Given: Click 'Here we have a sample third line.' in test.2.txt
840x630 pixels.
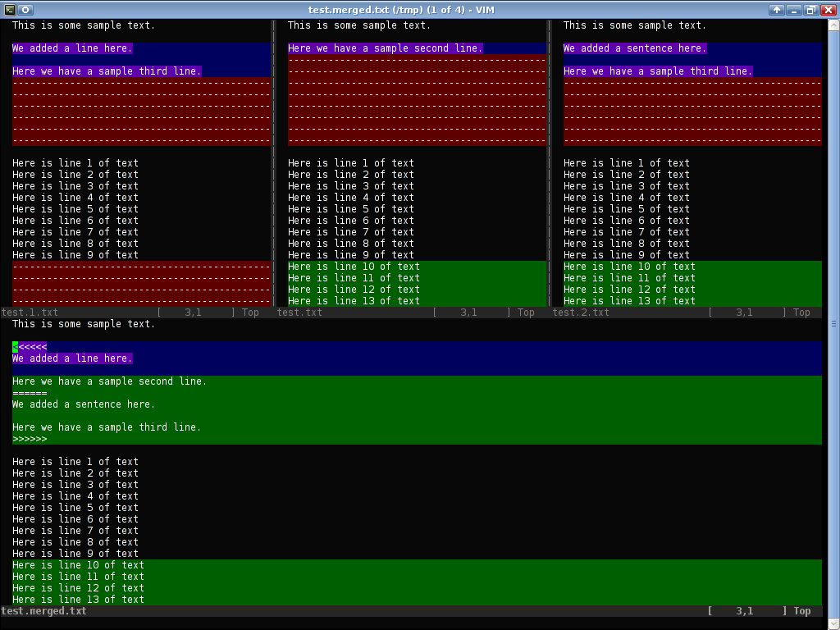Looking at the screenshot, I should (x=658, y=71).
